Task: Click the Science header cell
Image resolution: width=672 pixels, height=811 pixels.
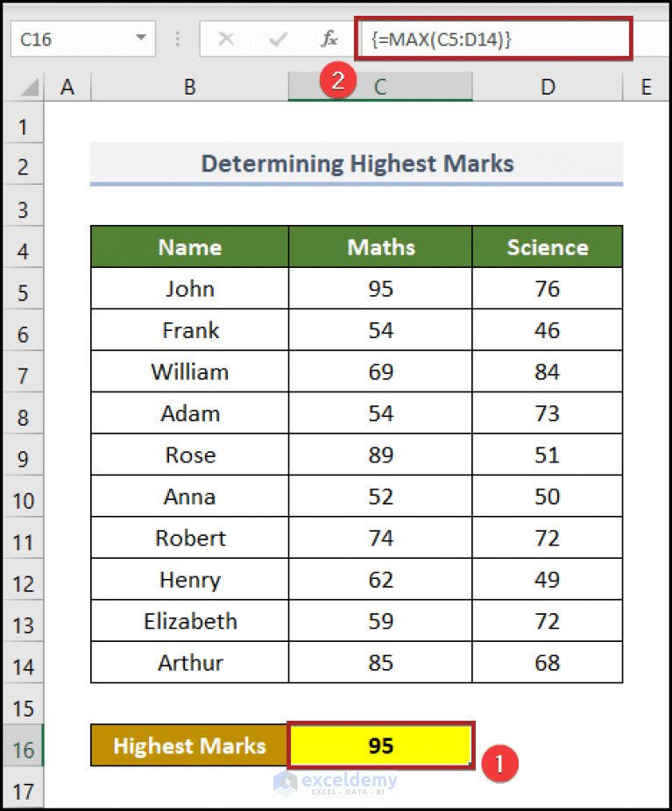Action: click(547, 247)
